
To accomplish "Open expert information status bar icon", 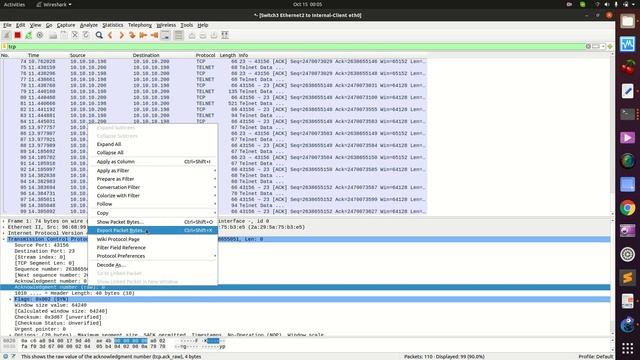I will click(5, 356).
